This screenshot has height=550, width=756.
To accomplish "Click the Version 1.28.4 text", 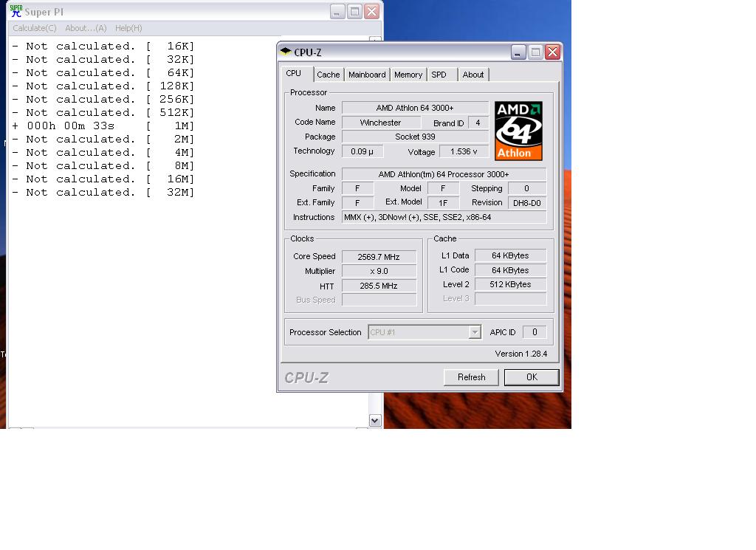I will click(521, 354).
